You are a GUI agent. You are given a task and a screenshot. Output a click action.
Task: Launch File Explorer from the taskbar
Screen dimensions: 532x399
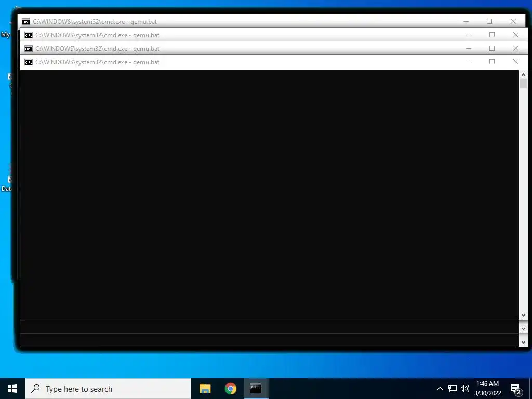[x=205, y=389]
